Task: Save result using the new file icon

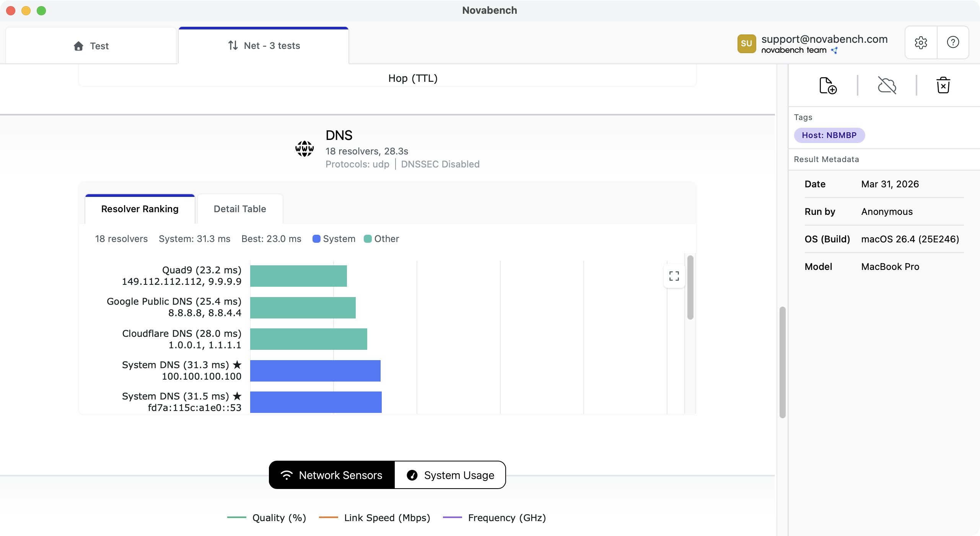Action: (x=827, y=85)
